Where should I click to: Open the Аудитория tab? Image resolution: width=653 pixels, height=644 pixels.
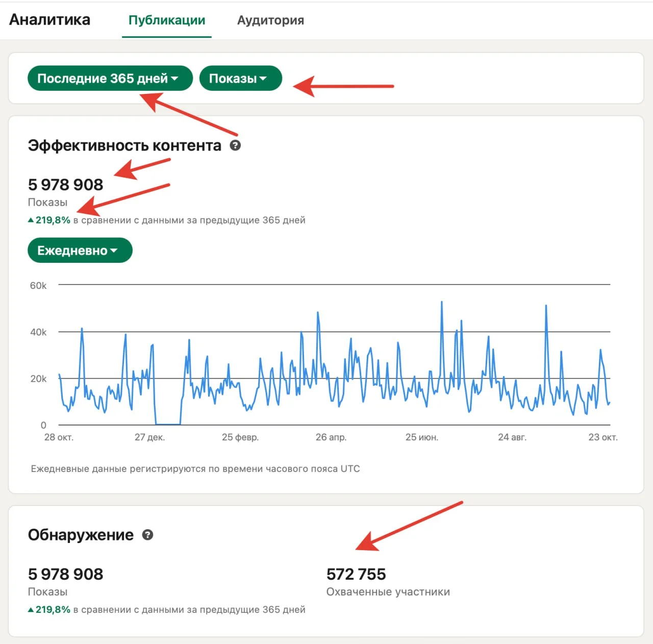[270, 20]
